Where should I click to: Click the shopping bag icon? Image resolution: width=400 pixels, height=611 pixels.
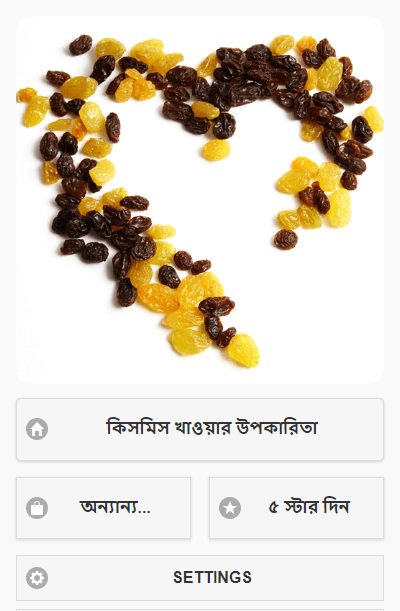(x=37, y=508)
